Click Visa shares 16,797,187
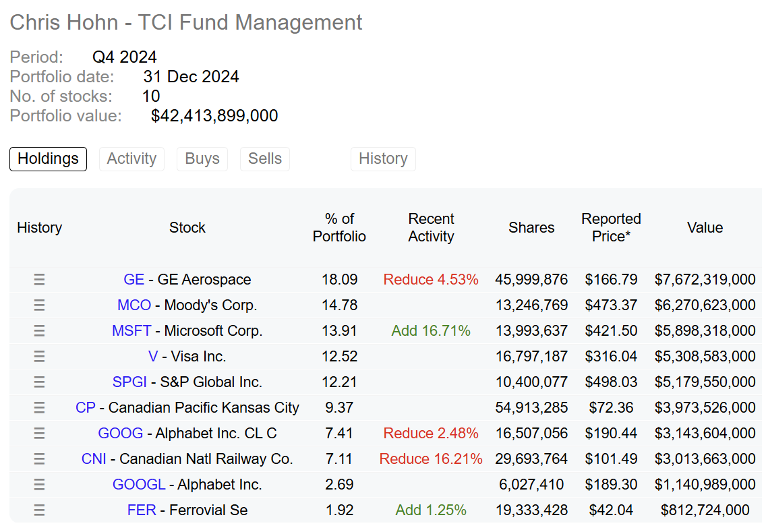 531,357
